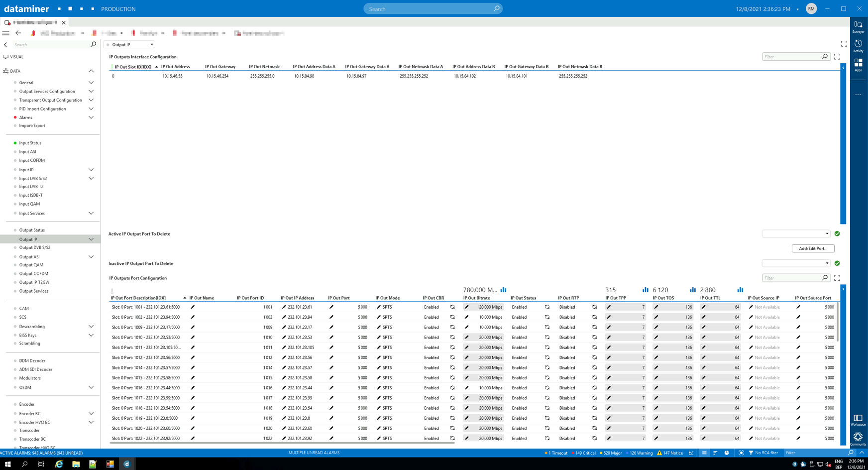Screen dimensions: 868x470
Task: Edit the IP Out Name for Port 1001
Action: (x=193, y=307)
